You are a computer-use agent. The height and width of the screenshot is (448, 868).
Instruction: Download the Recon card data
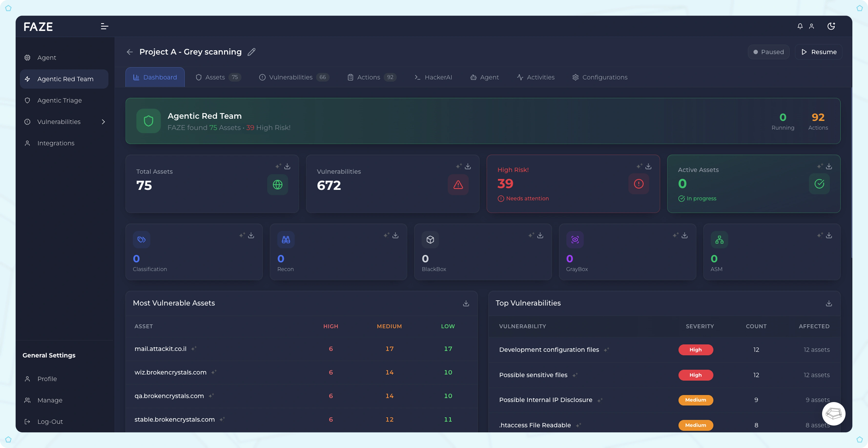395,235
